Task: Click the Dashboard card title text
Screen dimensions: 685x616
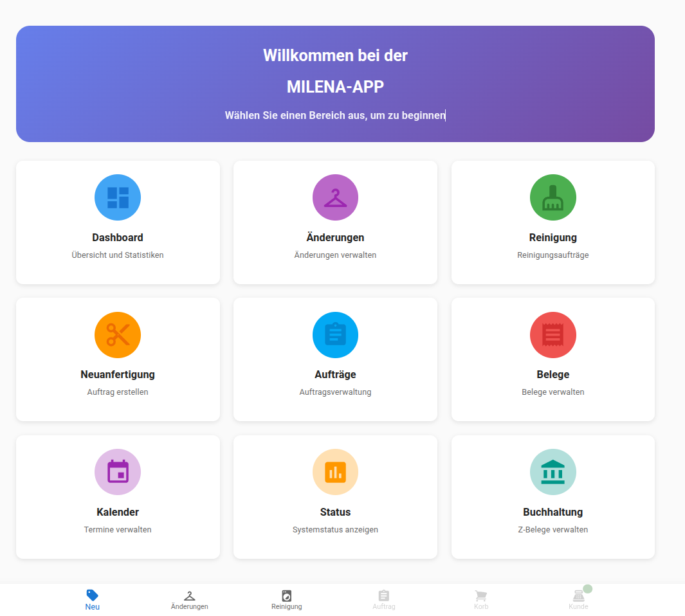Action: click(118, 238)
